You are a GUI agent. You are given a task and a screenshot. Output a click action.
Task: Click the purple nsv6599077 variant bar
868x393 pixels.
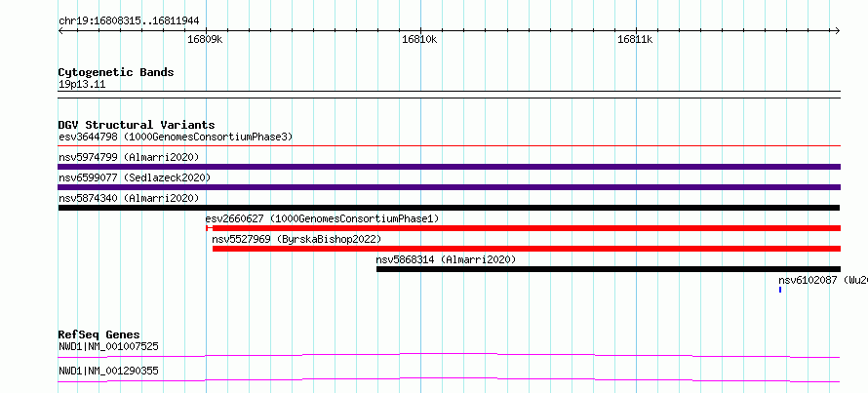[450, 187]
